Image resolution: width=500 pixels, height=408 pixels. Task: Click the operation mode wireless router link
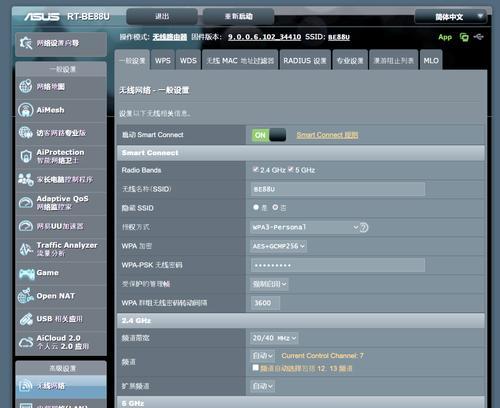pyautogui.click(x=170, y=37)
